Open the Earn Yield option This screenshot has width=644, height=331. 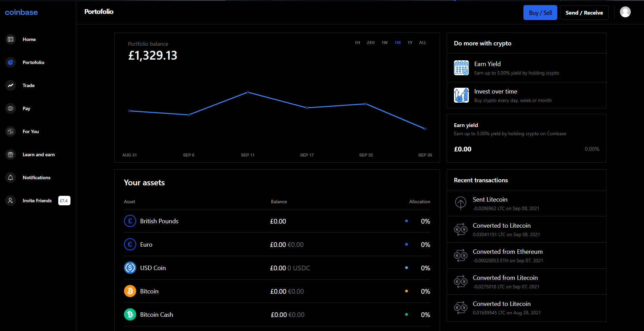click(x=526, y=68)
